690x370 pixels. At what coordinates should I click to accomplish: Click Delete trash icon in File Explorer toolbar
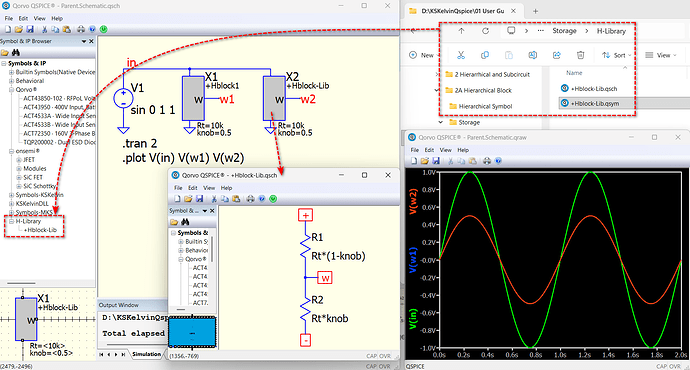[580, 55]
